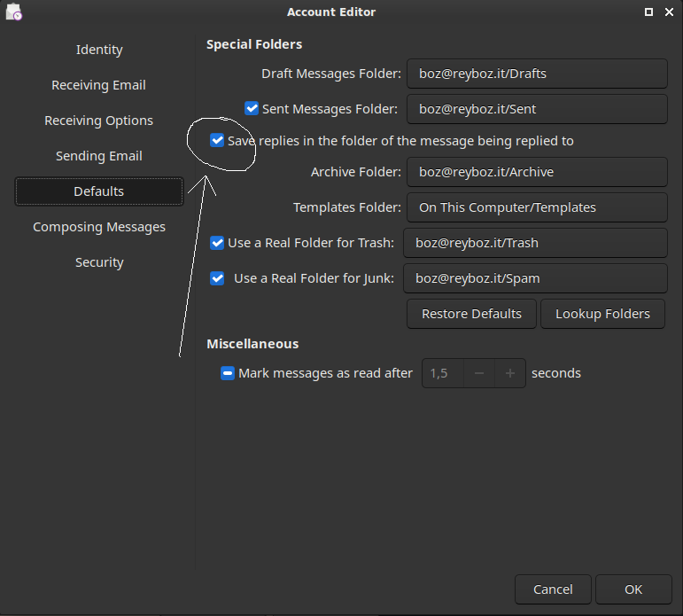Toggle Use a Real Folder for Junk
The image size is (683, 616).
click(217, 278)
